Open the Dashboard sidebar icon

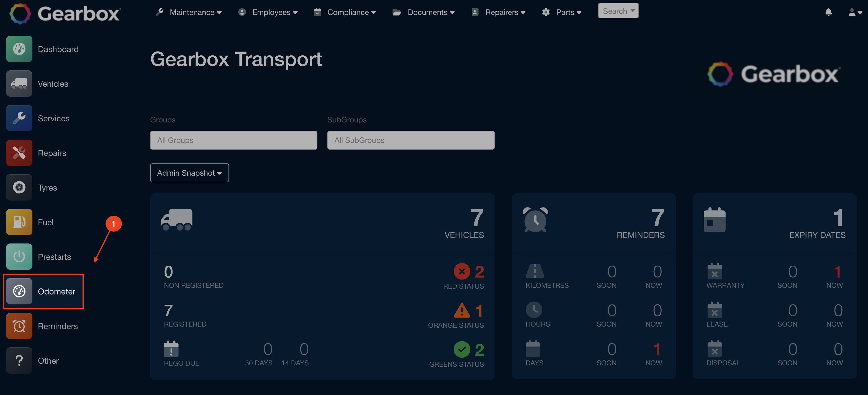tap(19, 49)
